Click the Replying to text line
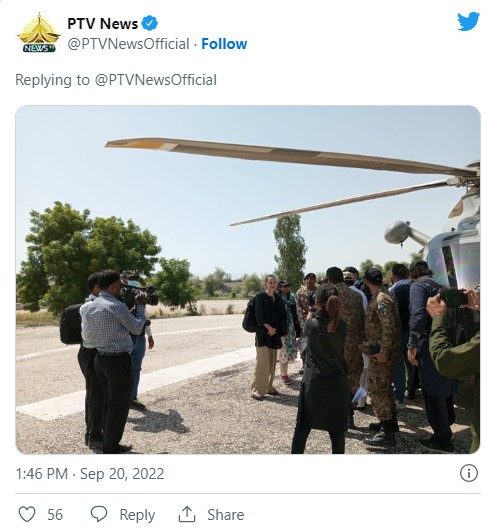 (x=116, y=80)
